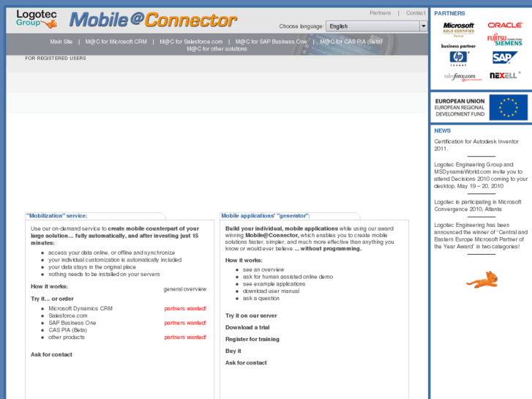Open M@C for Microsoft CRM menu item
Image resolution: width=532 pixels, height=399 pixels.
[116, 42]
